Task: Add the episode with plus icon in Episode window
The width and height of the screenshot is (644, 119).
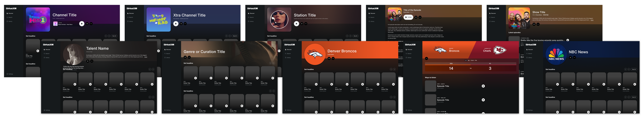Action: pyautogui.click(x=416, y=17)
